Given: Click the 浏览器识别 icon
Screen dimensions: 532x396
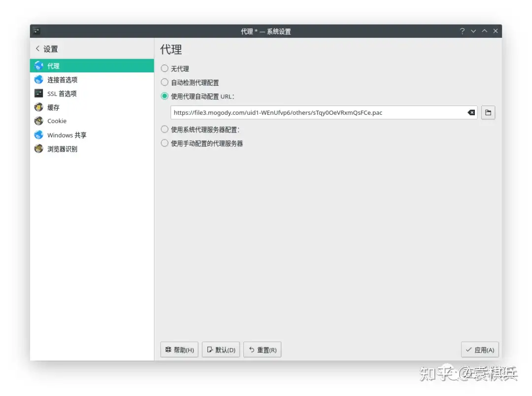Looking at the screenshot, I should point(39,149).
